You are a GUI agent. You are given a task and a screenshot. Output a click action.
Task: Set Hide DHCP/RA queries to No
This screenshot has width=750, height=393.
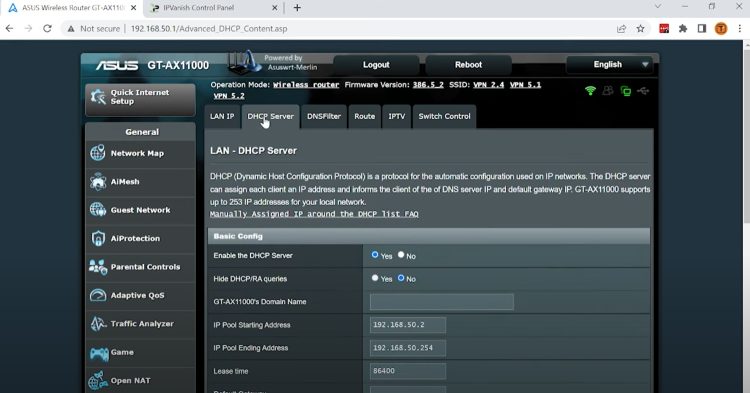[x=401, y=278]
